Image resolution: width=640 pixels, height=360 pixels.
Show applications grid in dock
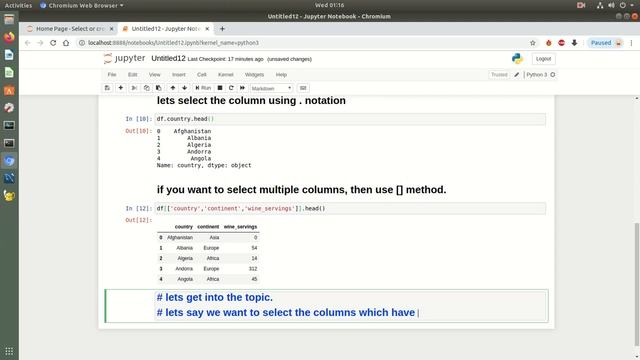(x=9, y=351)
